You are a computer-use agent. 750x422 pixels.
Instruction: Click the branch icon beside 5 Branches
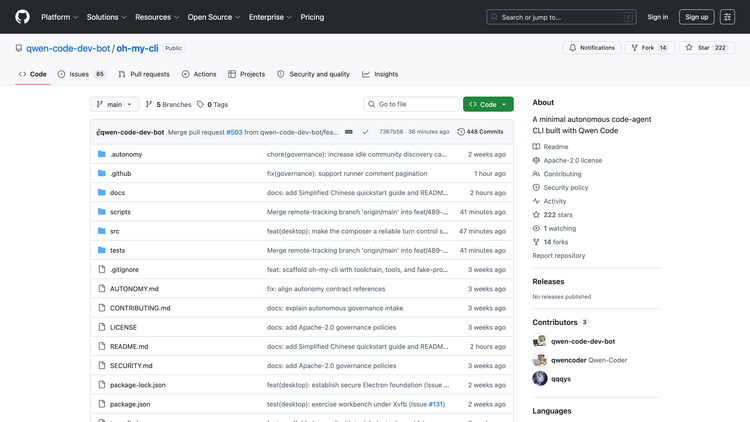point(149,104)
